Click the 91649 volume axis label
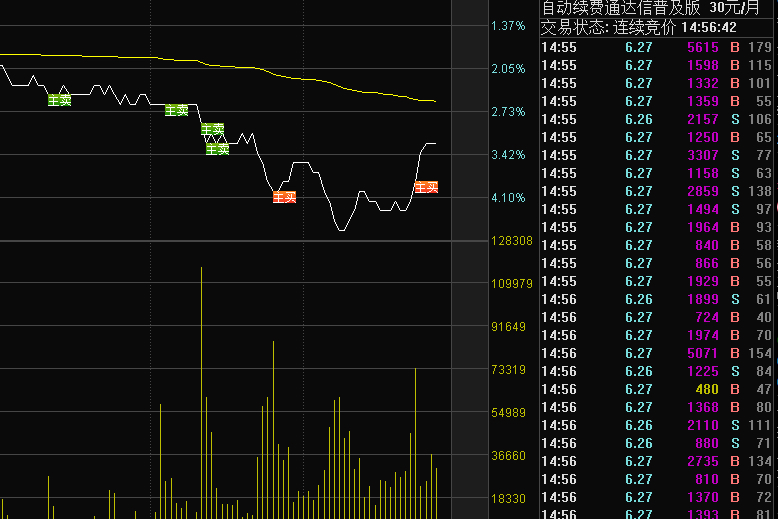Image resolution: width=778 pixels, height=519 pixels. coord(508,326)
